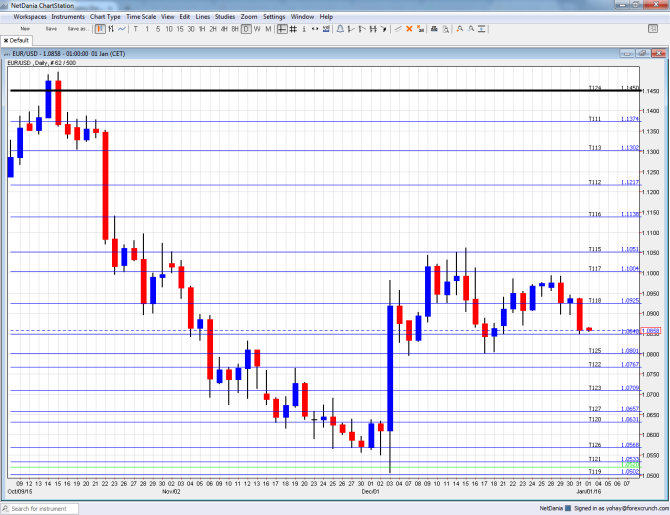This screenshot has width=670, height=515.
Task: Click the 1.1217 trend line price label
Action: pyautogui.click(x=630, y=182)
